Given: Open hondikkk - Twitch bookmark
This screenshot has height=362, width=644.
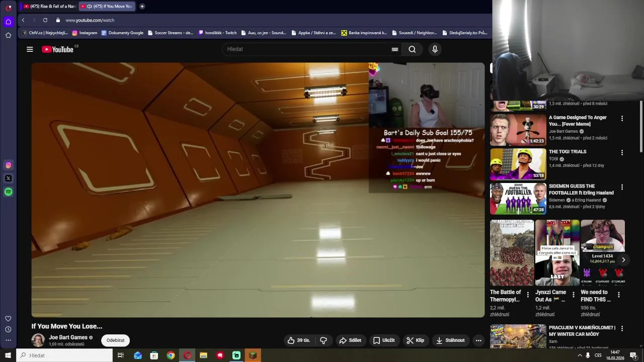Looking at the screenshot, I should 217,33.
